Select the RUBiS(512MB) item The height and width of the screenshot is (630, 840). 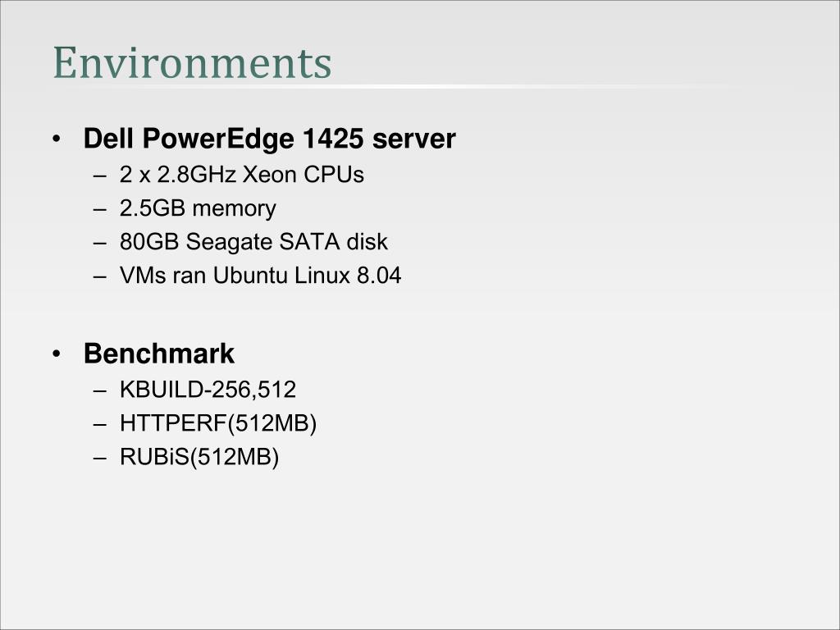click(199, 457)
